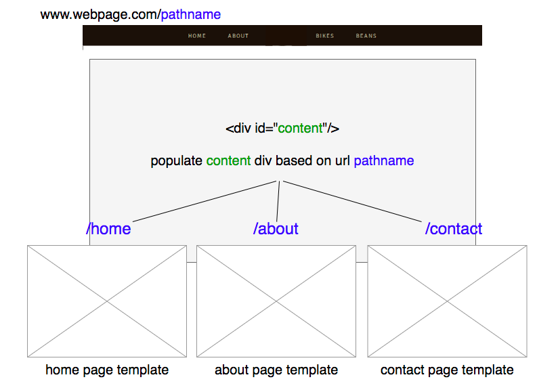Click the www.webpage.com URL text
Viewport: 558px width, 392px height.
(x=100, y=15)
